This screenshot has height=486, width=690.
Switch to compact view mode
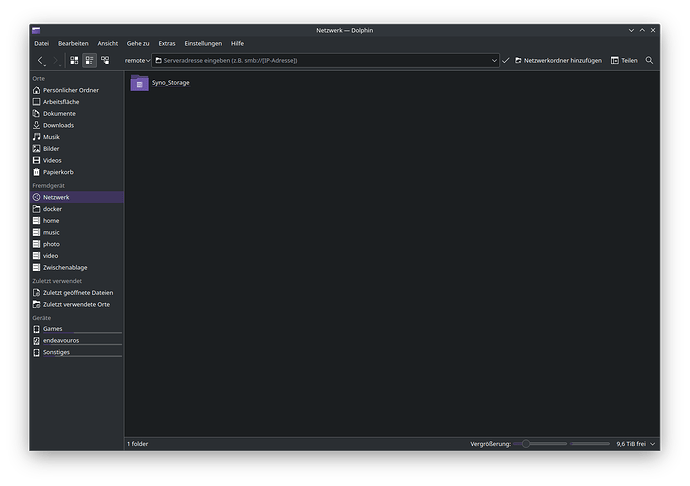point(89,60)
